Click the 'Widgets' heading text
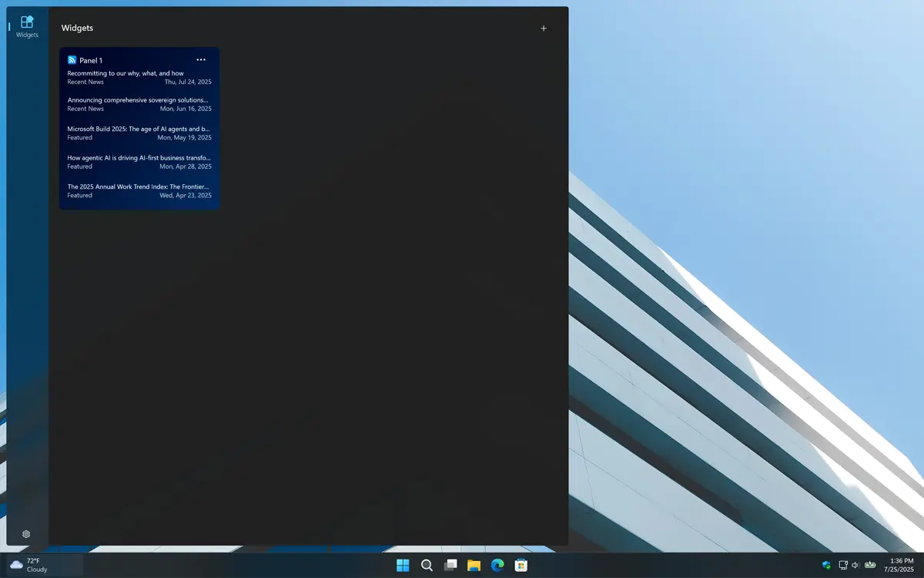This screenshot has height=578, width=924. (77, 28)
